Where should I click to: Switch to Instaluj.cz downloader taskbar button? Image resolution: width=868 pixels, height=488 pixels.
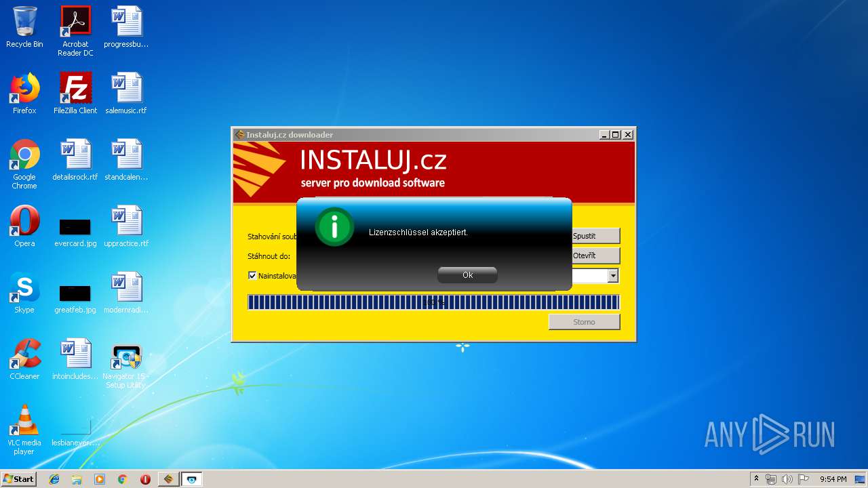[x=168, y=479]
